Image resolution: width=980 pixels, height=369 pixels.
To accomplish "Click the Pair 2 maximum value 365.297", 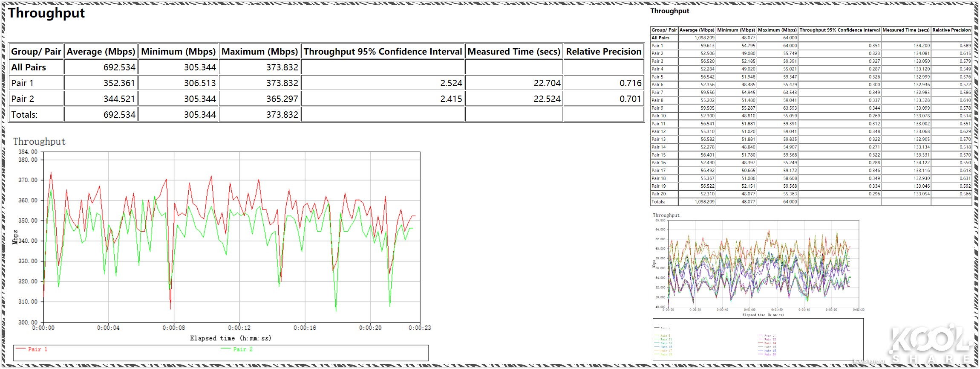I will [282, 99].
